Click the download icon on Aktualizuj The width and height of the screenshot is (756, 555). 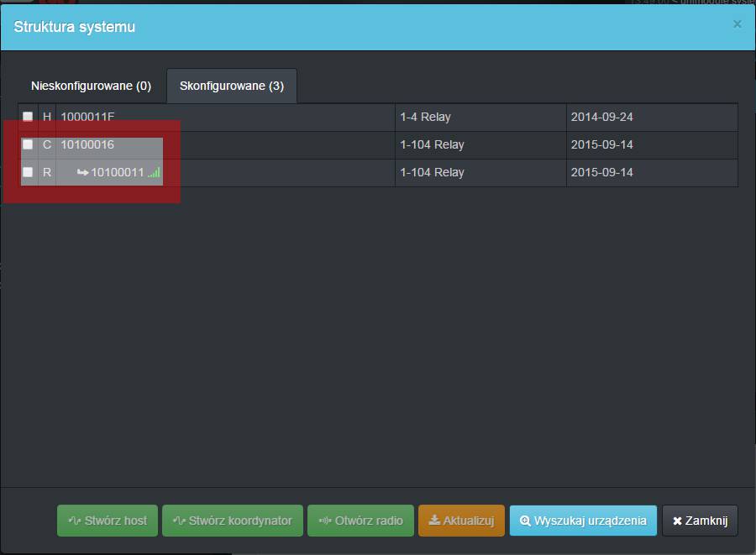point(434,521)
